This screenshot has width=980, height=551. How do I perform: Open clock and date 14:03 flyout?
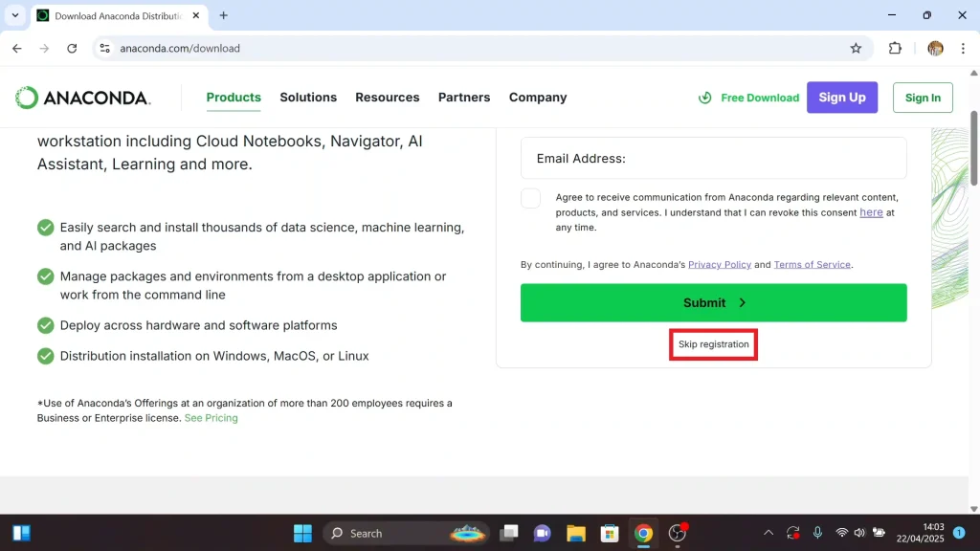[x=920, y=533]
